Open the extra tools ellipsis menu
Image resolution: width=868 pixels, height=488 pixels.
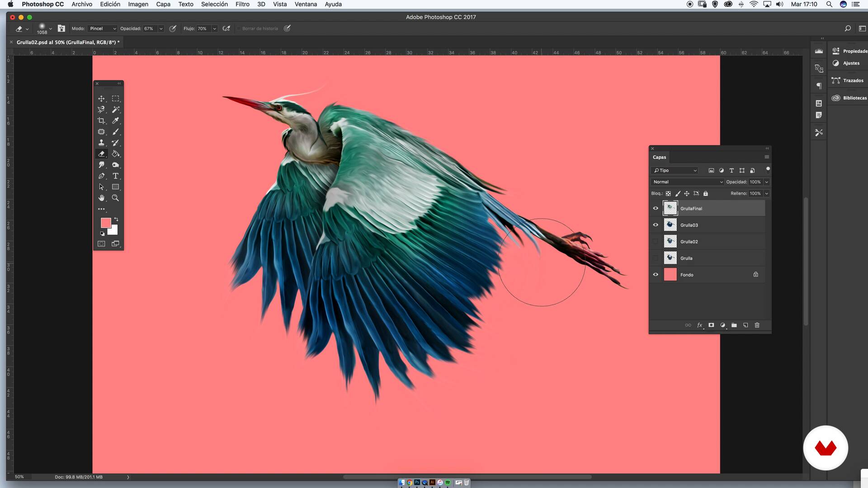[x=101, y=209]
